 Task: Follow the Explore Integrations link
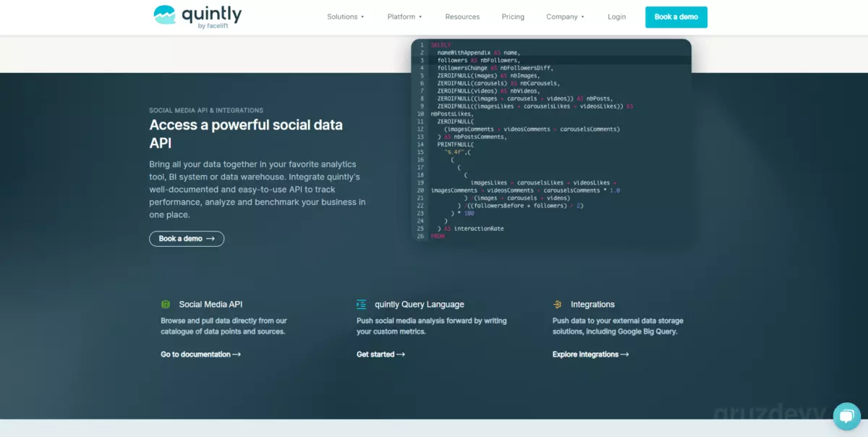click(x=590, y=355)
